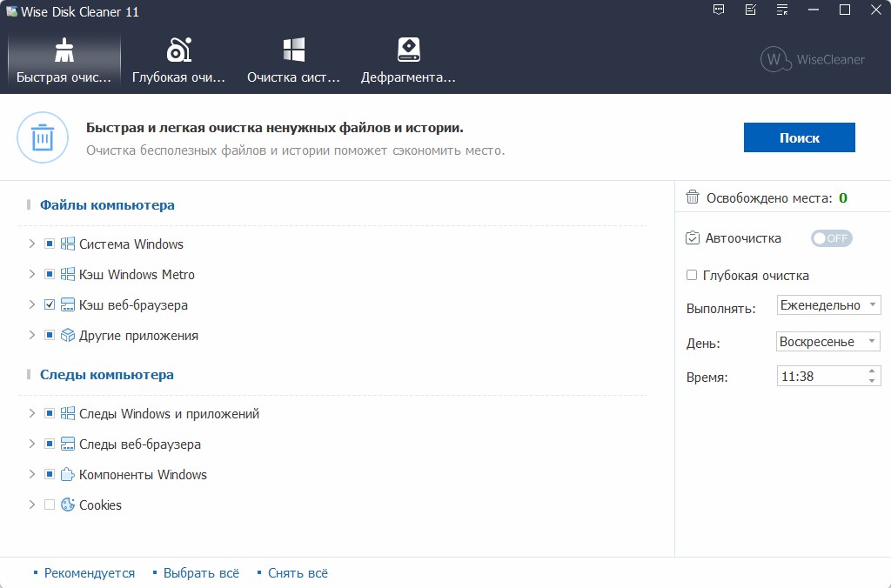Toggle the Система Windows checkbox
Image resolution: width=891 pixels, height=588 pixels.
[50, 244]
